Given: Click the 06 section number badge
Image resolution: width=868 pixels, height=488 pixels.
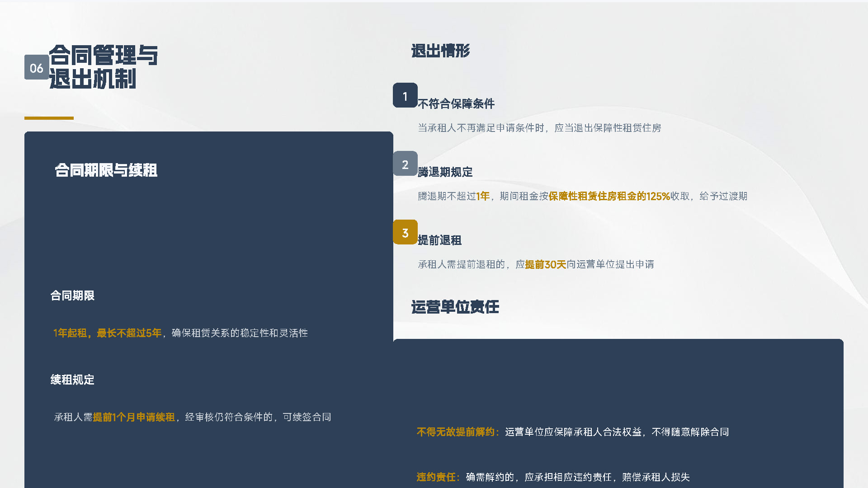Looking at the screenshot, I should click(36, 68).
